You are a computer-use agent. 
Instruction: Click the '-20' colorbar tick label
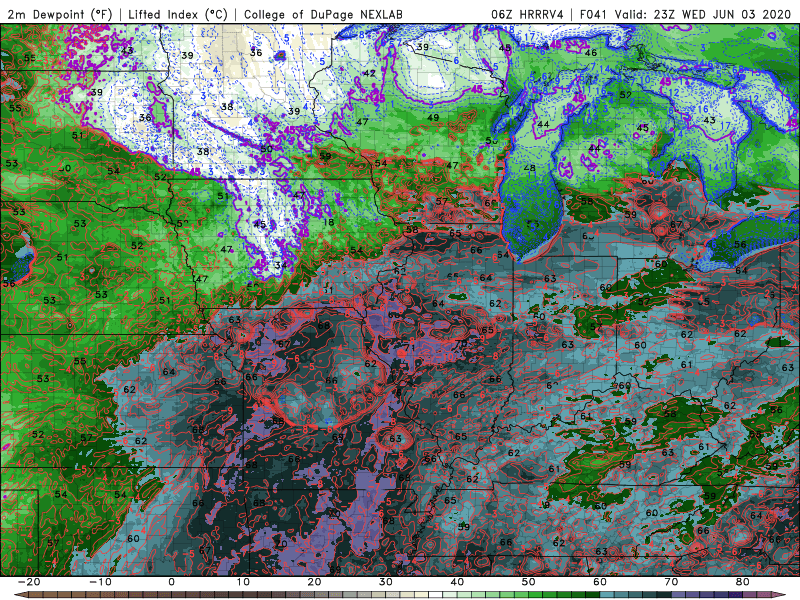click(29, 582)
